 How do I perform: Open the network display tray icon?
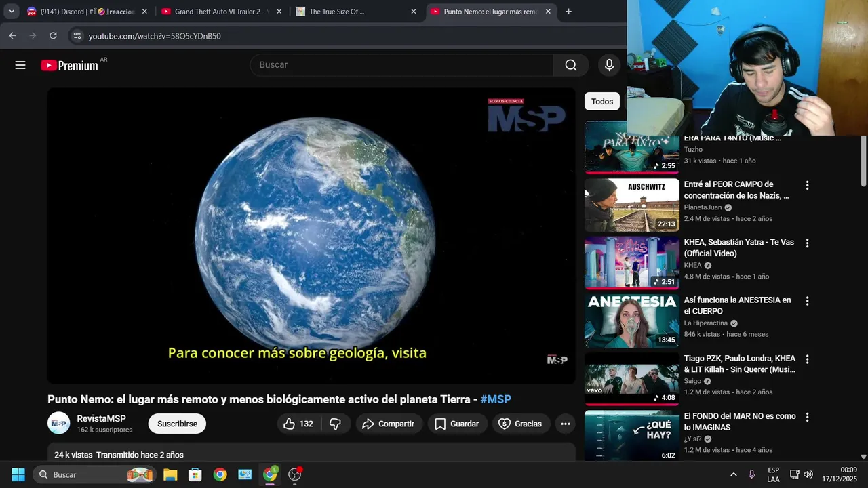[794, 474]
